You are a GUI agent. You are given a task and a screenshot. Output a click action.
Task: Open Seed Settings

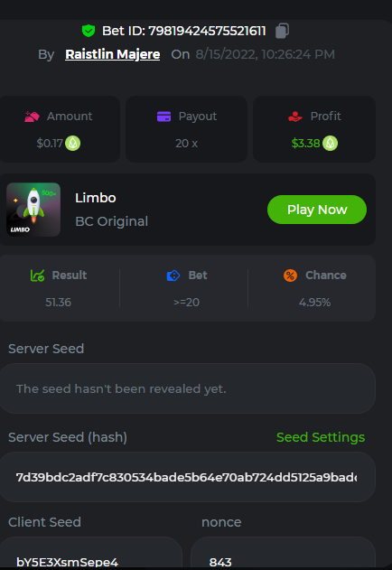[x=321, y=437]
